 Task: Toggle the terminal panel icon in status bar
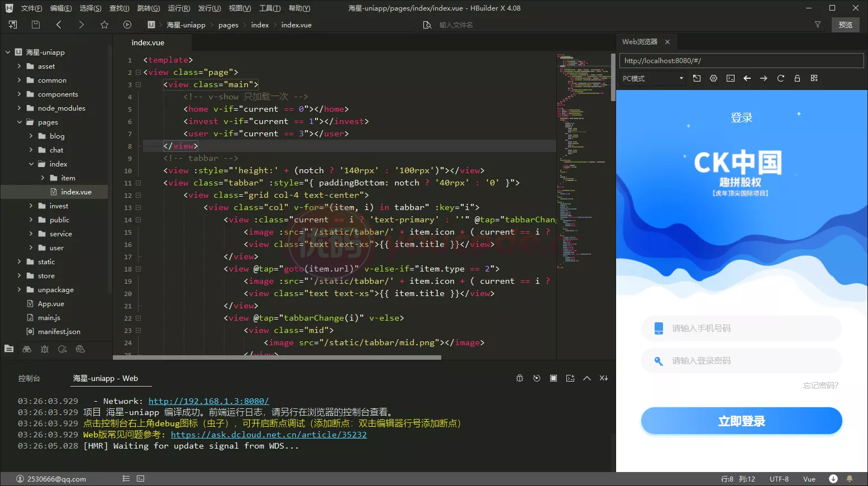pos(141,479)
